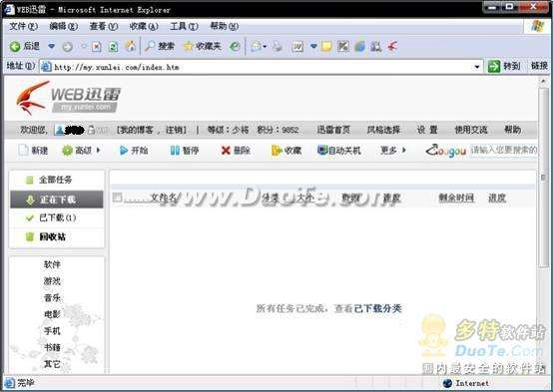Click the scrollbar up arrow
This screenshot has height=392, width=553.
point(543,82)
